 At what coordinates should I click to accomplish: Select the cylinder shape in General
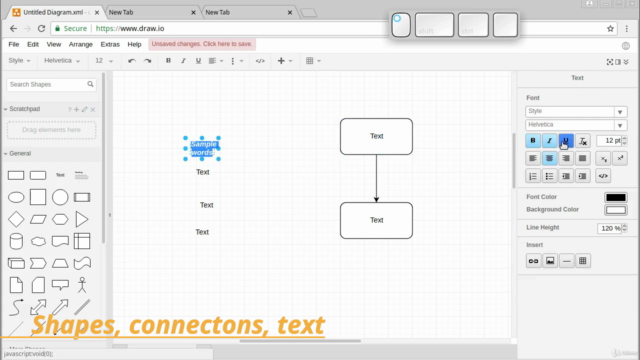click(x=16, y=242)
